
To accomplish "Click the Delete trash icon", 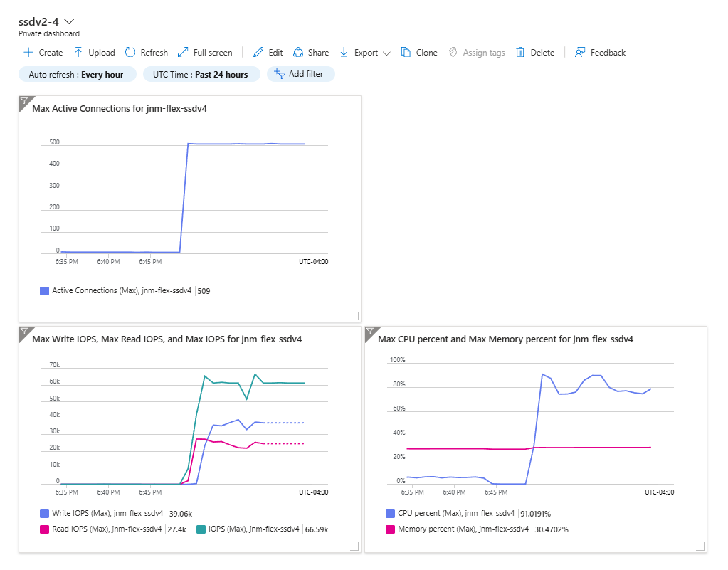I will (520, 53).
